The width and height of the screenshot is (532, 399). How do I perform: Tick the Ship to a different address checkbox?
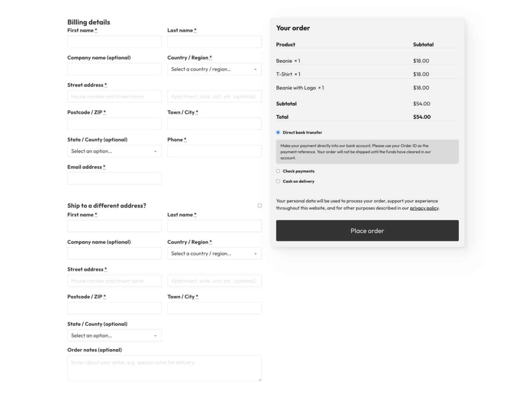click(x=260, y=205)
